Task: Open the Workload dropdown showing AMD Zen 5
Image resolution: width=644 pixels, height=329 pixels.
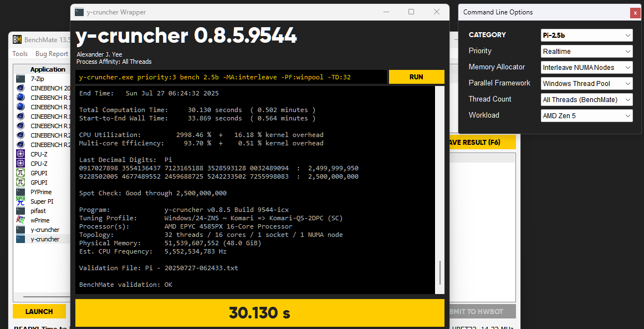Action: pyautogui.click(x=587, y=116)
